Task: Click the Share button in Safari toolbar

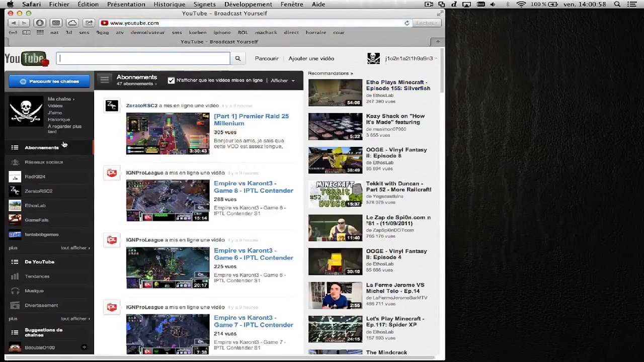Action: (89, 23)
